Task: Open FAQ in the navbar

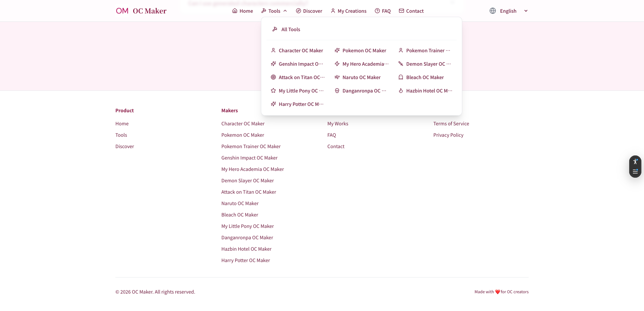Action: click(383, 11)
